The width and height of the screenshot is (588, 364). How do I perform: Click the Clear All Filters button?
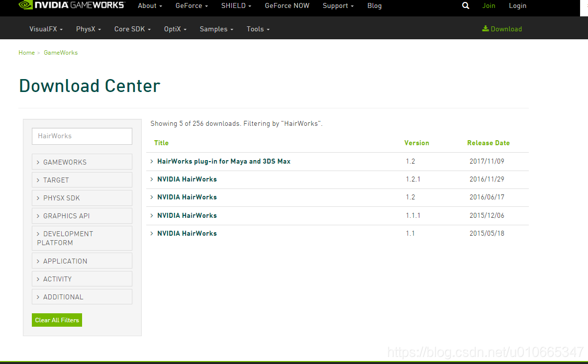pos(57,320)
